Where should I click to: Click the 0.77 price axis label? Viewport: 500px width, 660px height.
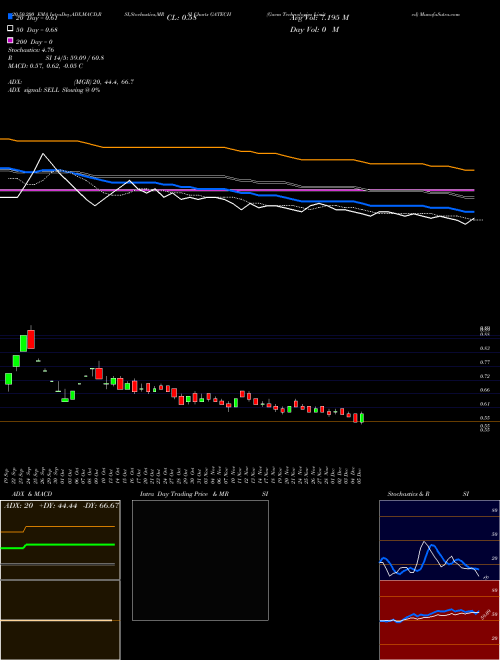(484, 362)
